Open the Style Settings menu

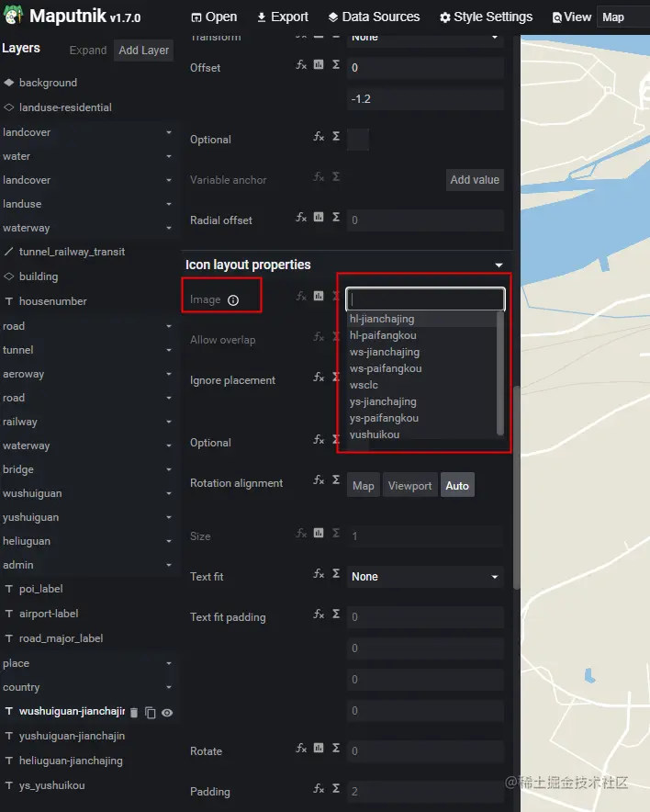pyautogui.click(x=486, y=17)
